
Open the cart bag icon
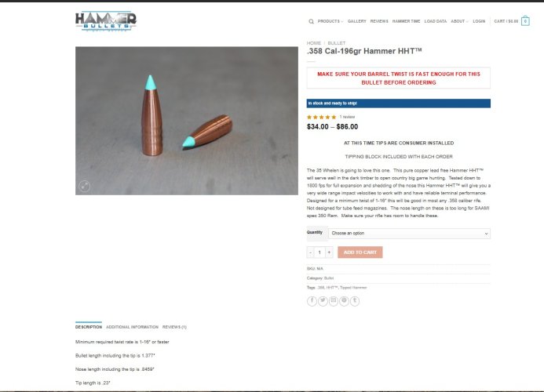(x=525, y=21)
